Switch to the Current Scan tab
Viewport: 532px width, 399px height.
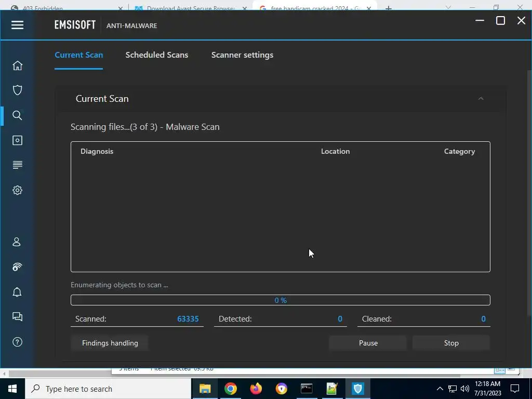pos(79,55)
